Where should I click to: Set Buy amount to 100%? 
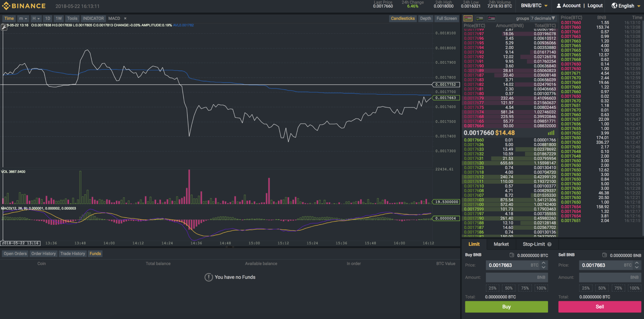click(x=541, y=288)
